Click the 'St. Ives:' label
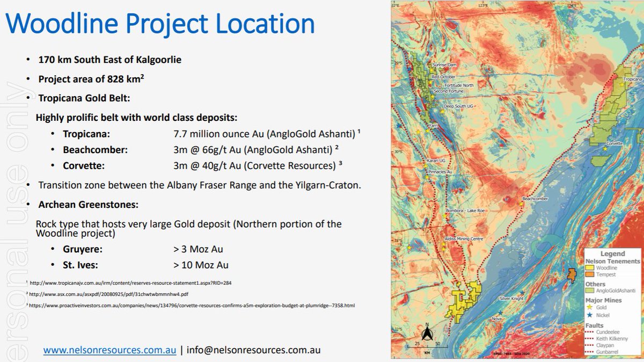The image size is (644, 362). 80,265
